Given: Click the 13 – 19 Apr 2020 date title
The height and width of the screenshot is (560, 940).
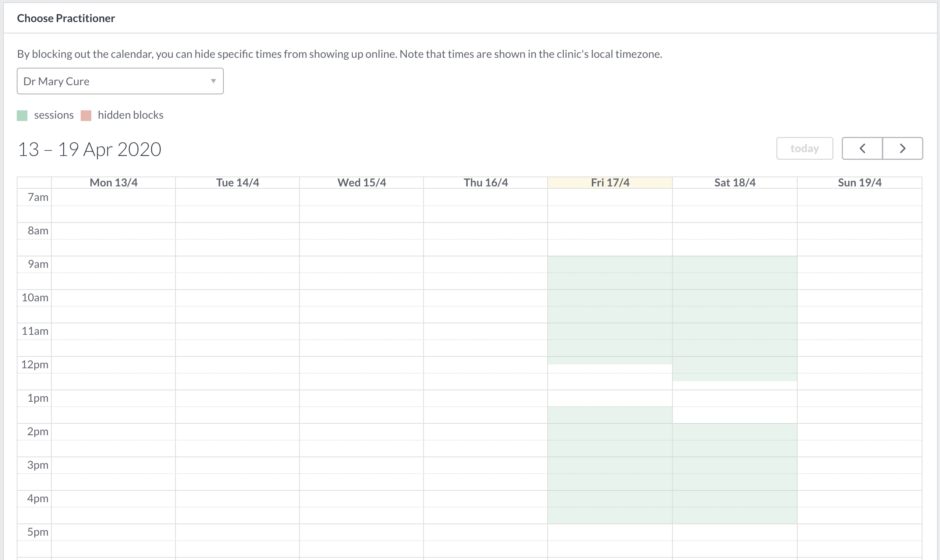Looking at the screenshot, I should 89,149.
